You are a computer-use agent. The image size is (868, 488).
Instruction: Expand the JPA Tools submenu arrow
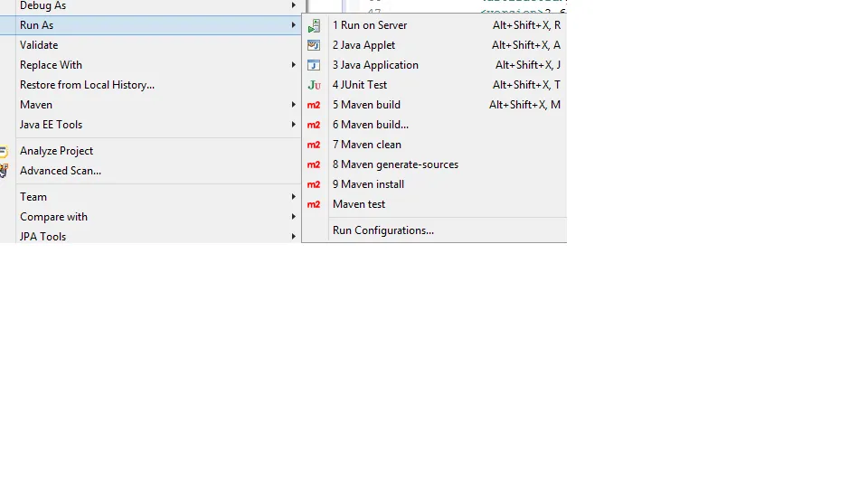(x=293, y=237)
